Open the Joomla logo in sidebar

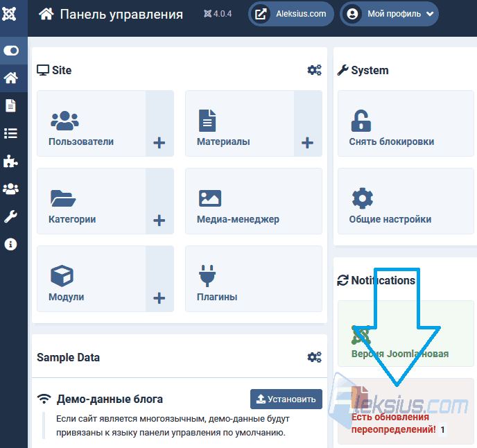(9, 14)
